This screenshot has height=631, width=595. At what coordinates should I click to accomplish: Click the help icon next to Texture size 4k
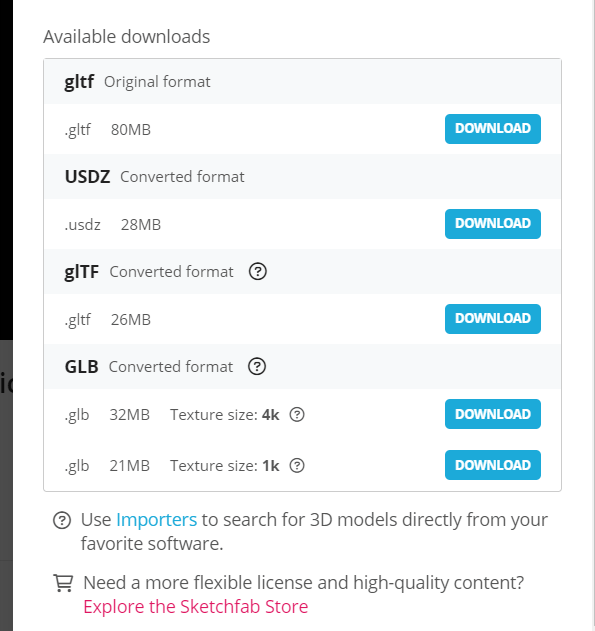(x=297, y=414)
